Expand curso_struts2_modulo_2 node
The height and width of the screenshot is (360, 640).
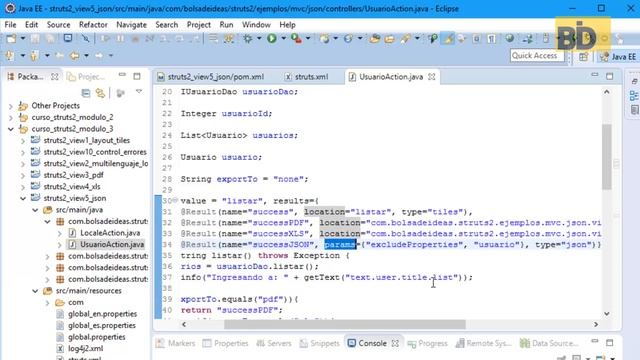11,118
